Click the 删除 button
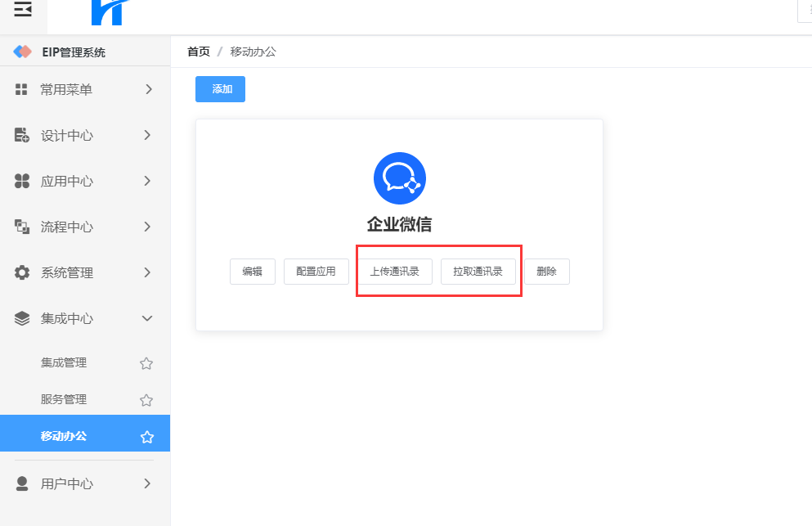Screen dimensions: 812x526 click(547, 272)
